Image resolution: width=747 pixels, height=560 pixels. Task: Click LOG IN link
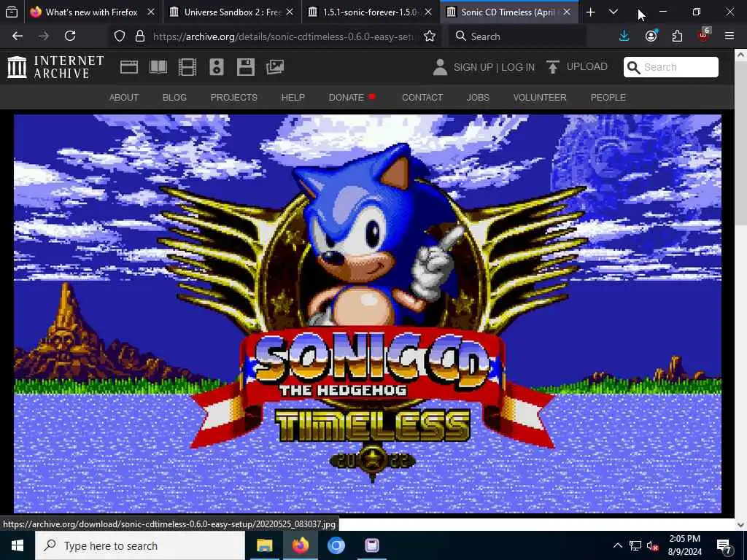(518, 67)
